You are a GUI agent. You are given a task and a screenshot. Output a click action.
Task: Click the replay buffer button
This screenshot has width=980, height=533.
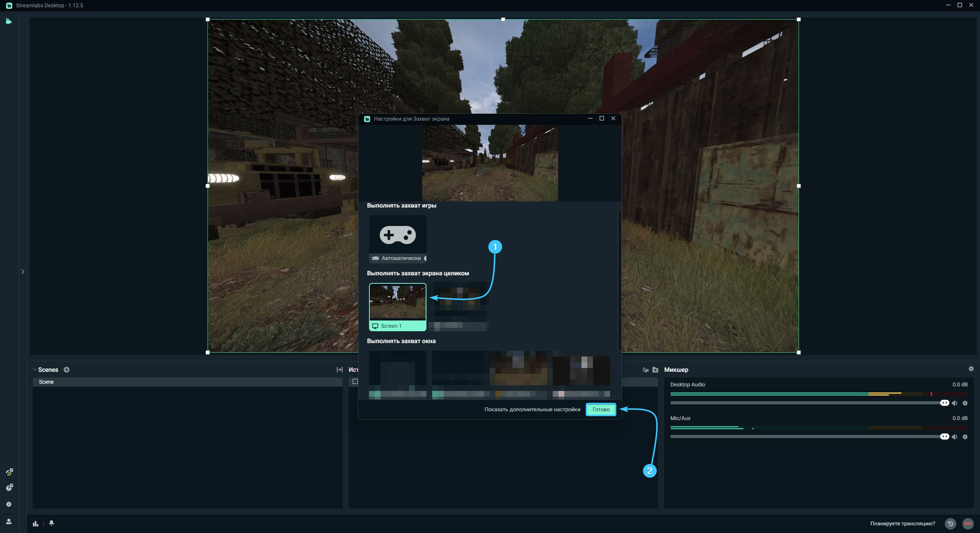coord(951,523)
